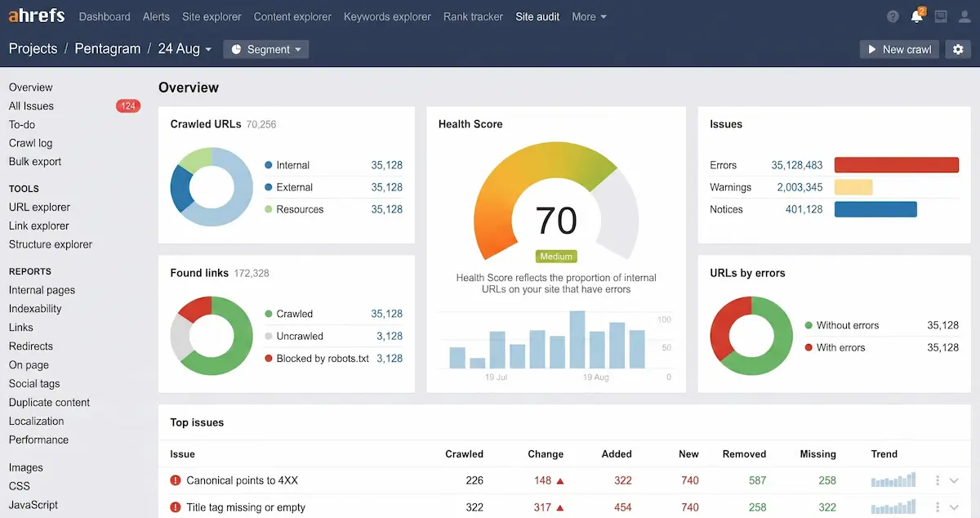Image resolution: width=980 pixels, height=518 pixels.
Task: Open Duplicate content report
Action: coord(49,403)
